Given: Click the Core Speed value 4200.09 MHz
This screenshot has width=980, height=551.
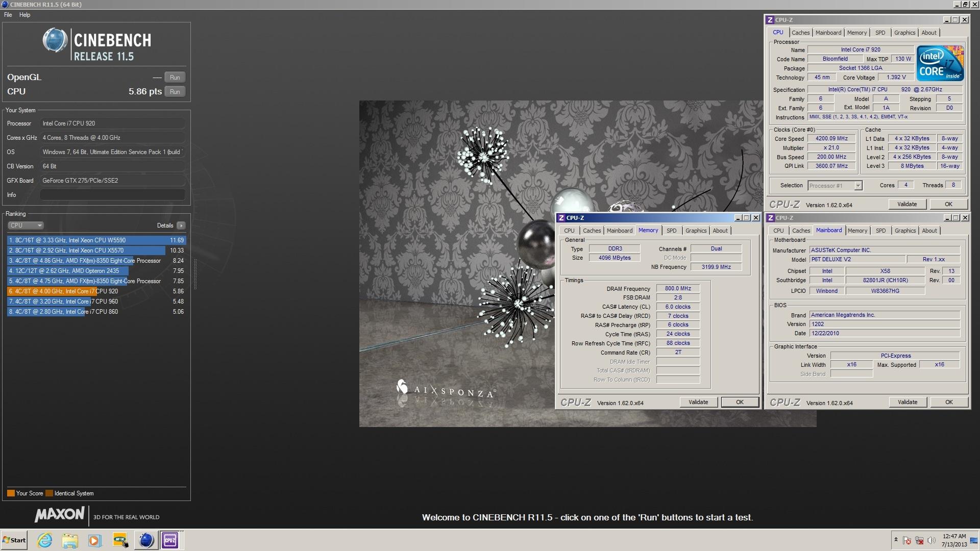Looking at the screenshot, I should pyautogui.click(x=831, y=139).
